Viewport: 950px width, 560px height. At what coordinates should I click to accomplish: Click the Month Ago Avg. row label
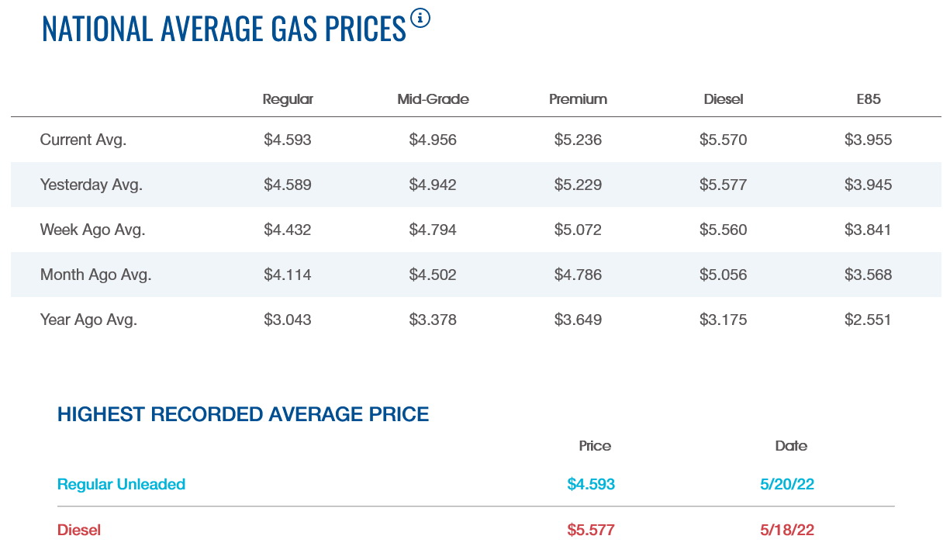(95, 275)
